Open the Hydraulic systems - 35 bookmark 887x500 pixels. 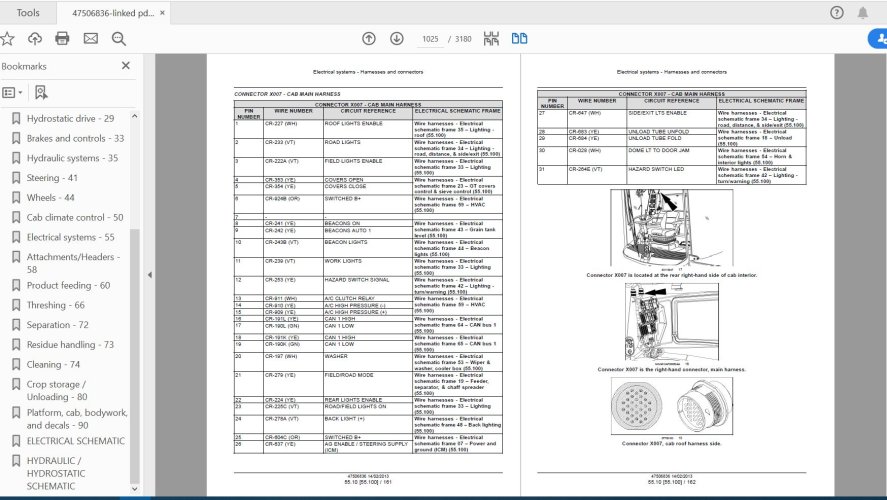pyautogui.click(x=72, y=158)
